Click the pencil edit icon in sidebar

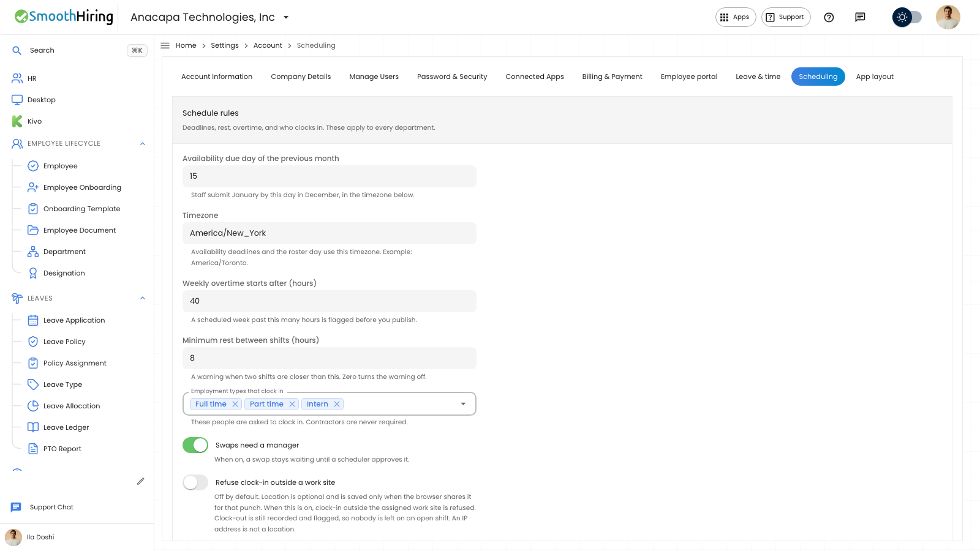(x=141, y=481)
